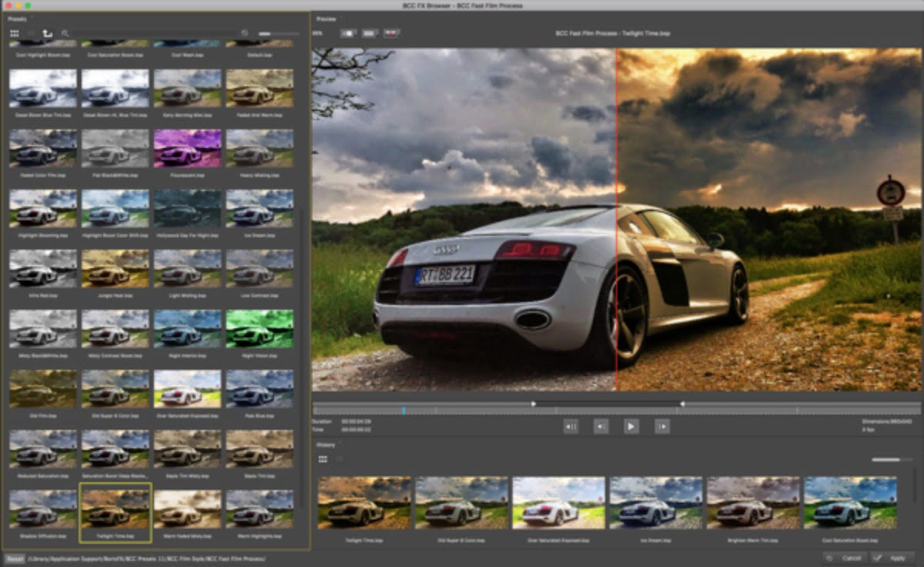Click the red split-compare line in preview
The height and width of the screenshot is (567, 924).
[616, 220]
